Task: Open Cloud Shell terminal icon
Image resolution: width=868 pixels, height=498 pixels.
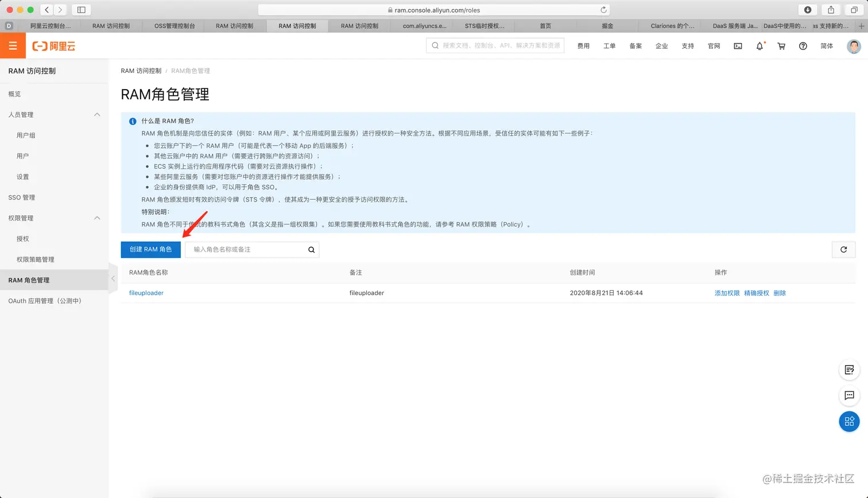Action: [738, 46]
